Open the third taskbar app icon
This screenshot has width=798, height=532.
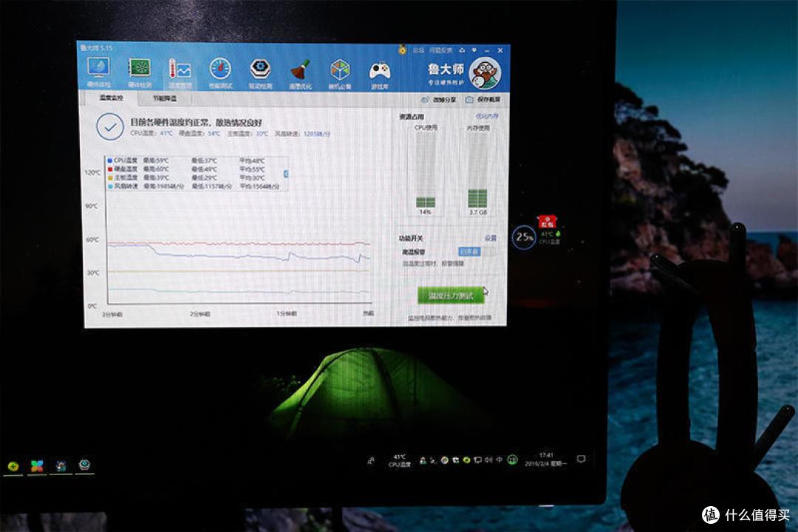61,465
